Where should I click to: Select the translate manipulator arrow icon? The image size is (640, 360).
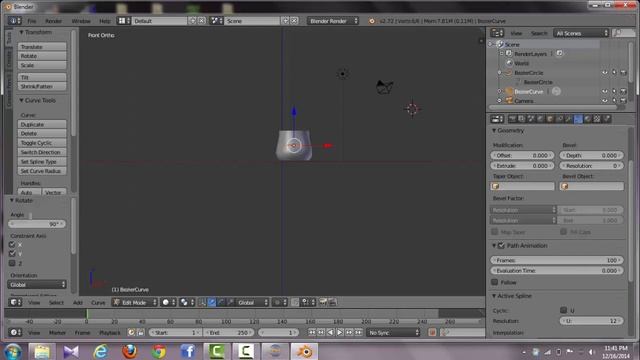point(212,302)
